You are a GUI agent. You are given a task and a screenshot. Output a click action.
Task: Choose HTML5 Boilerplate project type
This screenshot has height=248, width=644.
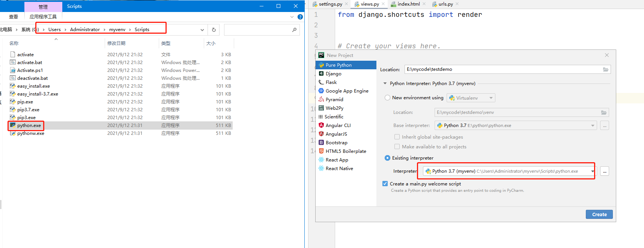346,151
